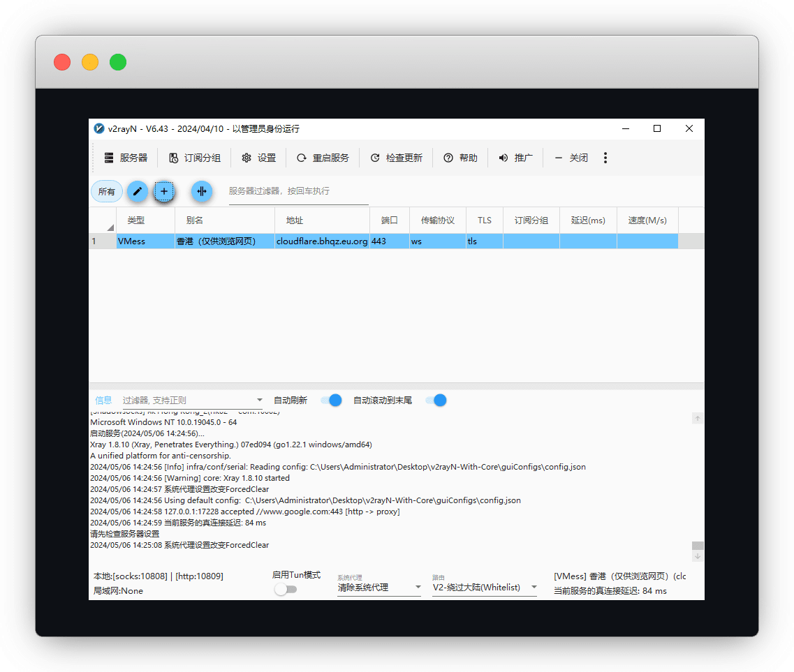
Task: Click the auto column width icon
Action: 202,191
